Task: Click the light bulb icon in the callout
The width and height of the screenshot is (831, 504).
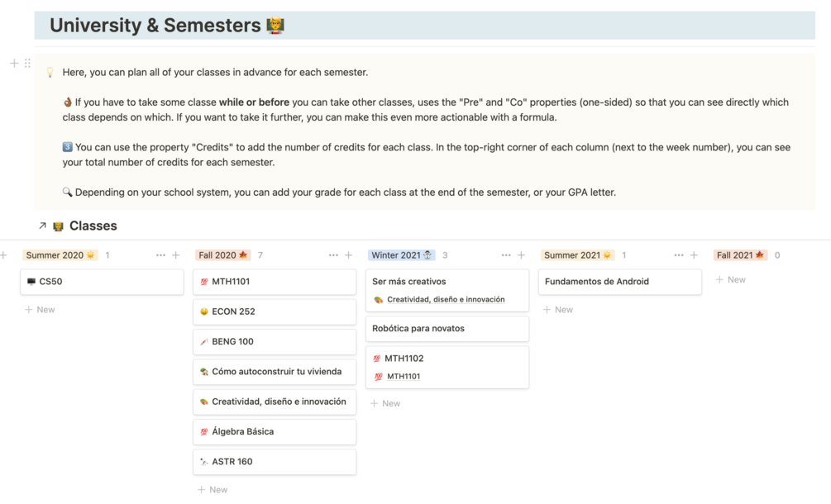Action: pyautogui.click(x=50, y=73)
